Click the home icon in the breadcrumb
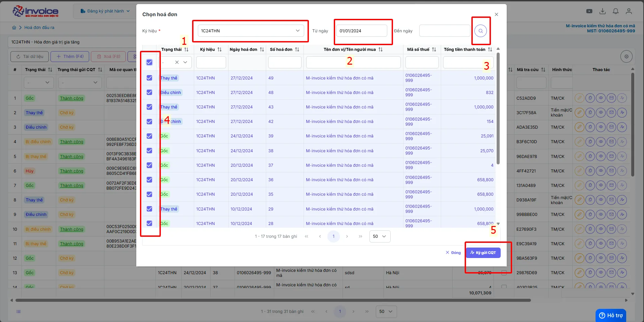 click(x=14, y=28)
